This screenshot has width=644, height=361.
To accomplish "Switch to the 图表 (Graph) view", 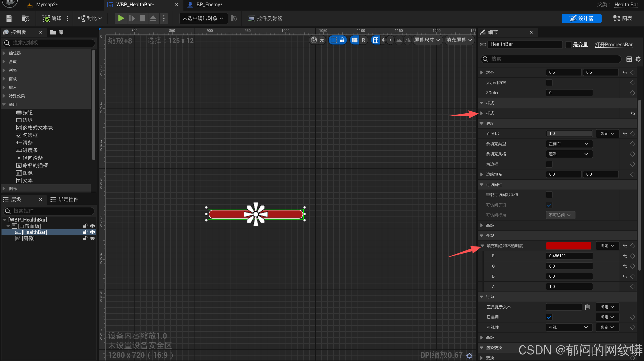I will pos(623,18).
